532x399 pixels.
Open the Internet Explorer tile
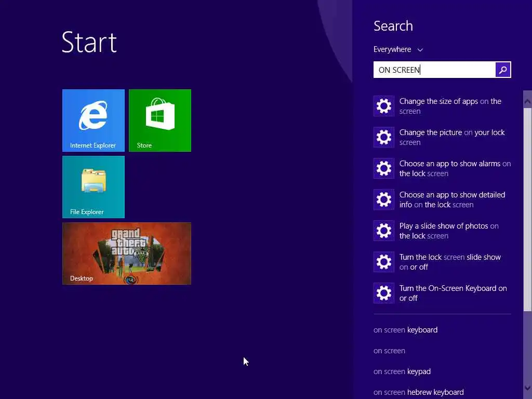coord(94,121)
